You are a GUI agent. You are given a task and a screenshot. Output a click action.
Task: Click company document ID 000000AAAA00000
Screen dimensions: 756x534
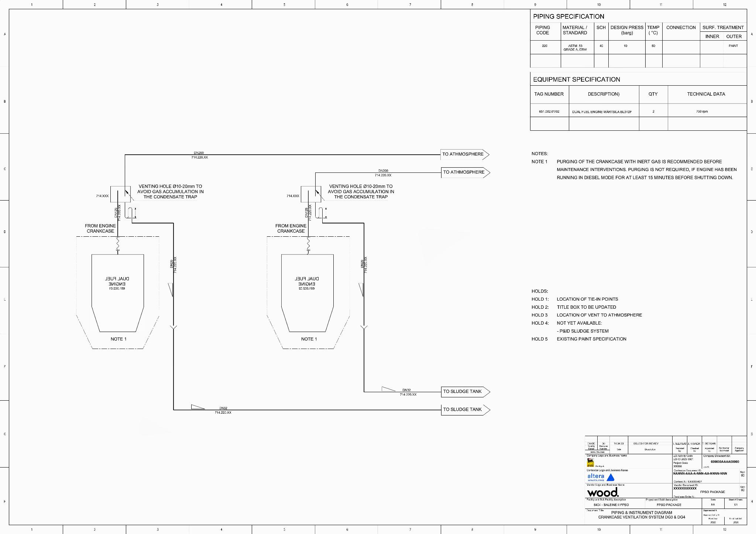point(725,462)
